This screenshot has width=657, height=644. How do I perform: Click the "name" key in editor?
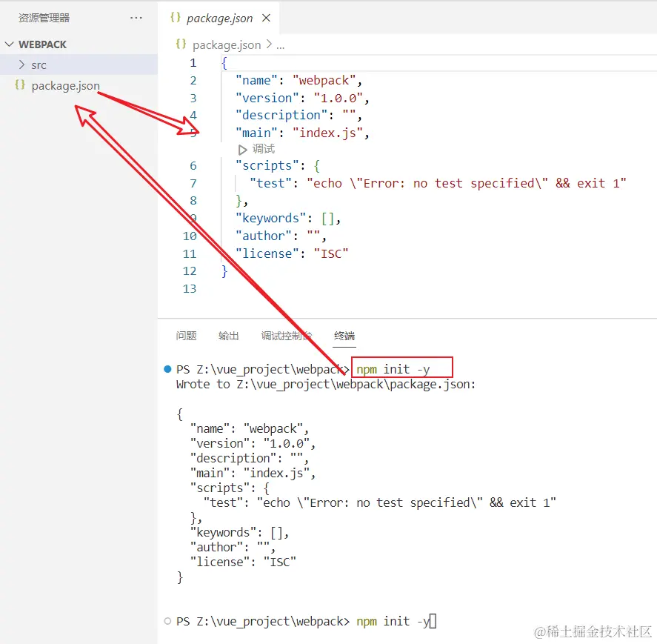pyautogui.click(x=256, y=81)
